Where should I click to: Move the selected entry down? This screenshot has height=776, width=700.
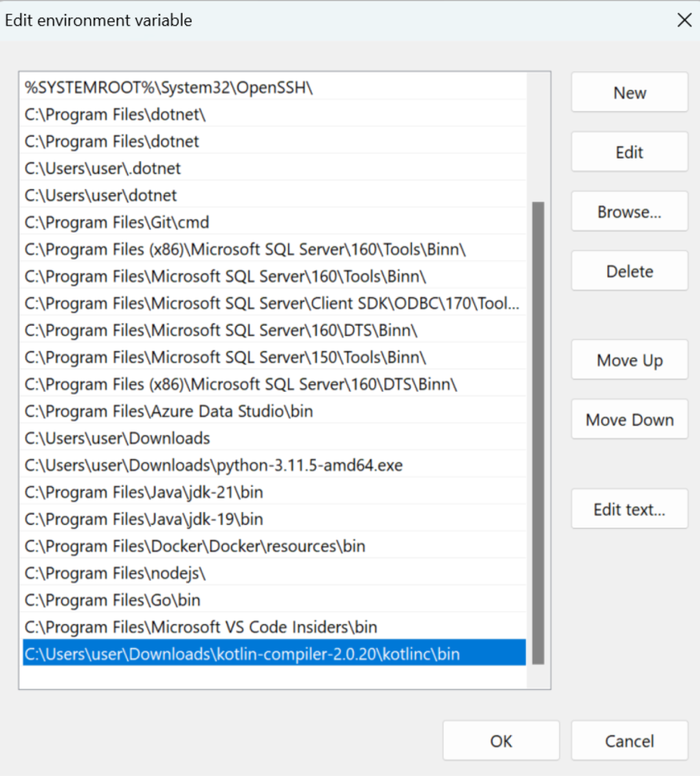628,419
